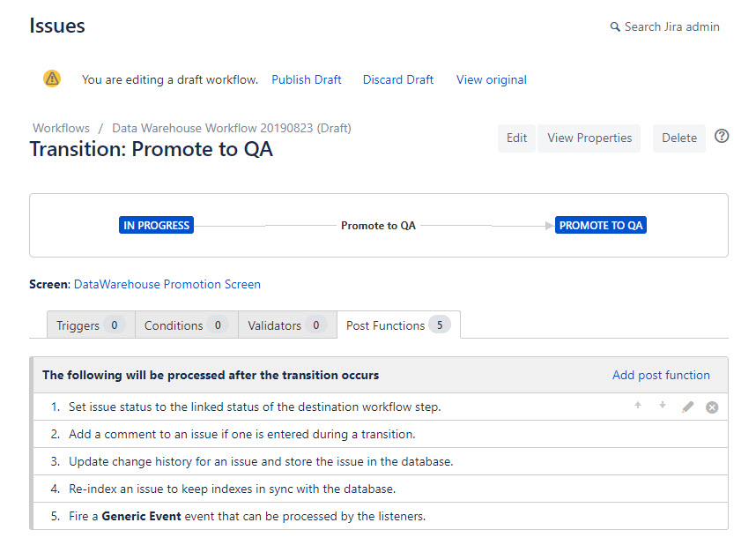Click the help question mark icon
Screen dimensions: 756x560
pyautogui.click(x=722, y=136)
